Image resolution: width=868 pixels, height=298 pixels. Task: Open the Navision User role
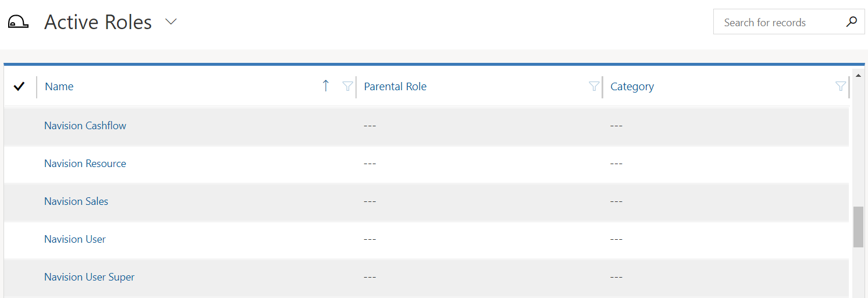[75, 239]
